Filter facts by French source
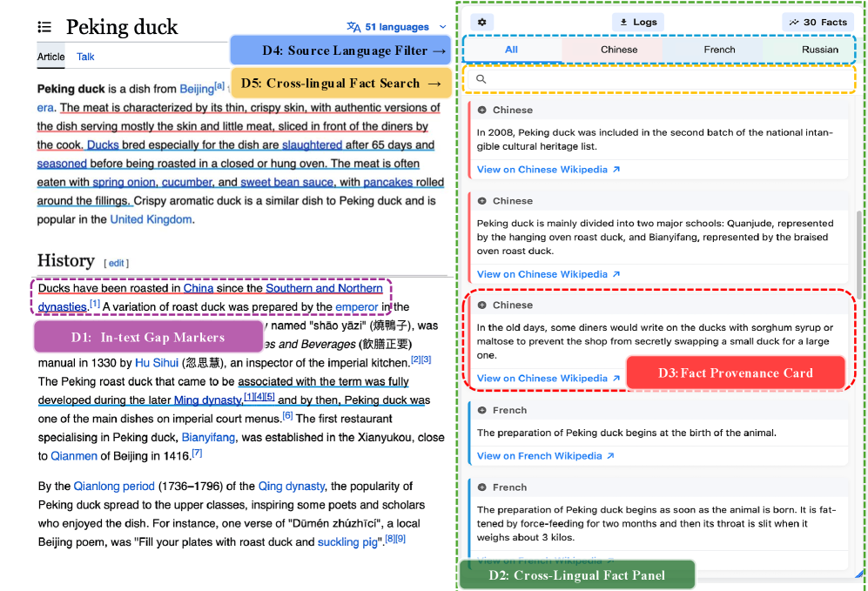The height and width of the screenshot is (591, 868). pyautogui.click(x=719, y=50)
